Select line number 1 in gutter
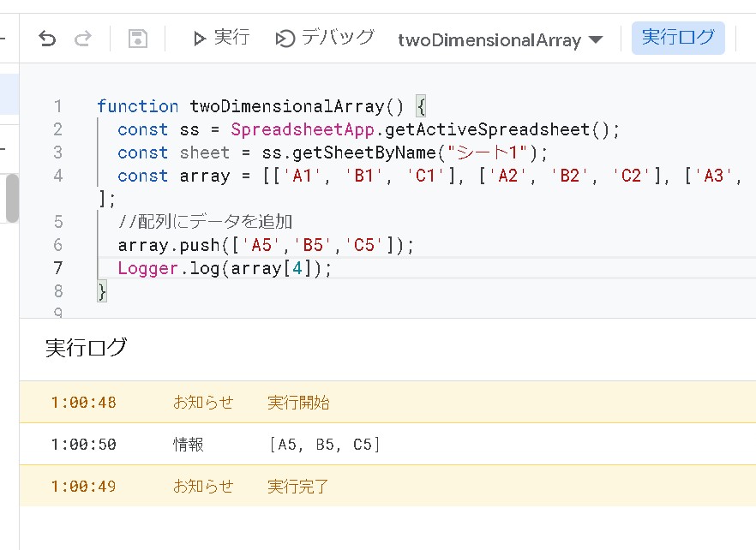 pos(58,106)
